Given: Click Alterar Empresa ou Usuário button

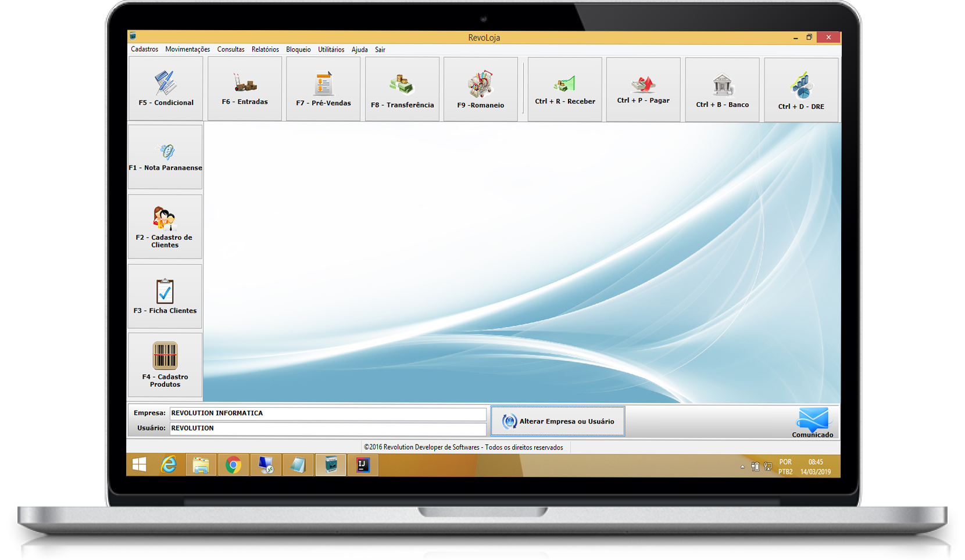Looking at the screenshot, I should coord(557,421).
